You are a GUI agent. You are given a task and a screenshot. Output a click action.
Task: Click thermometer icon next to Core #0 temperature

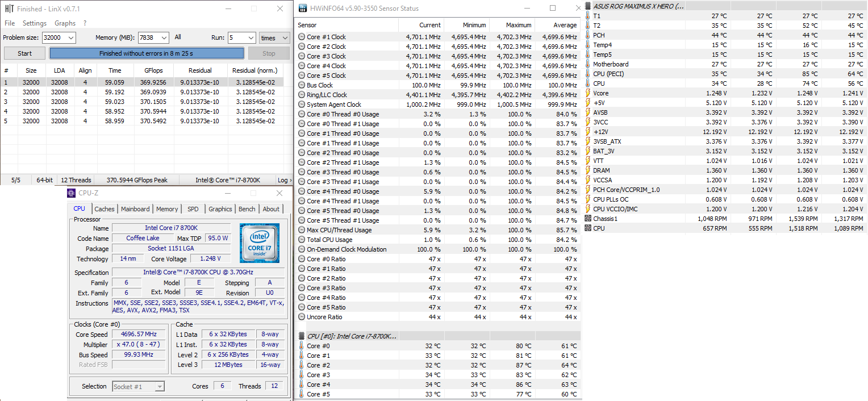coord(302,346)
